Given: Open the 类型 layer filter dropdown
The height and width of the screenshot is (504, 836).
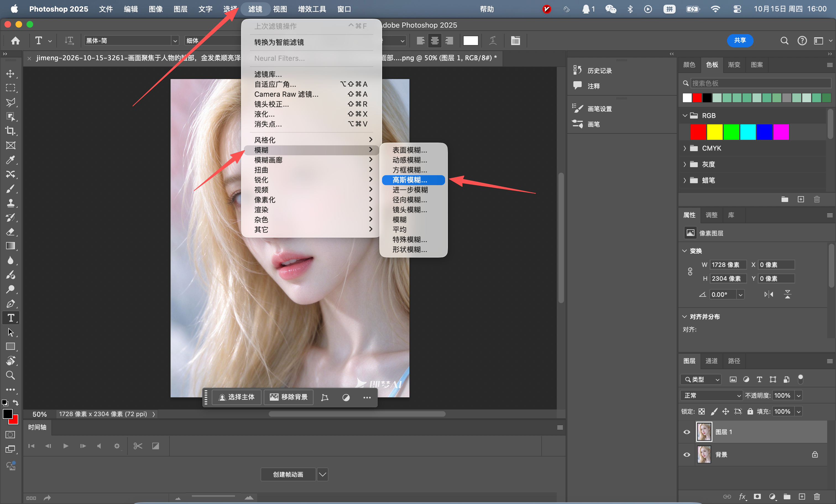Looking at the screenshot, I should (x=701, y=379).
